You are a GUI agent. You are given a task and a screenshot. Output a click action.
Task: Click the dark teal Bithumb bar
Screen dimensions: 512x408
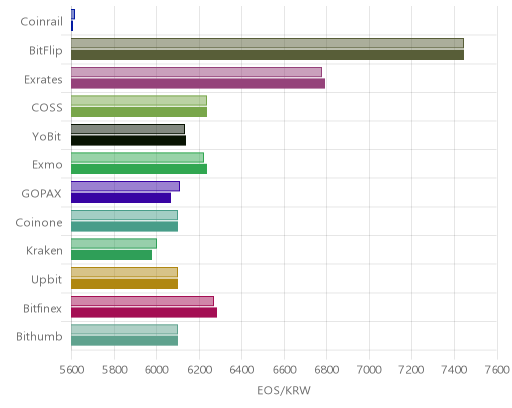click(x=124, y=341)
